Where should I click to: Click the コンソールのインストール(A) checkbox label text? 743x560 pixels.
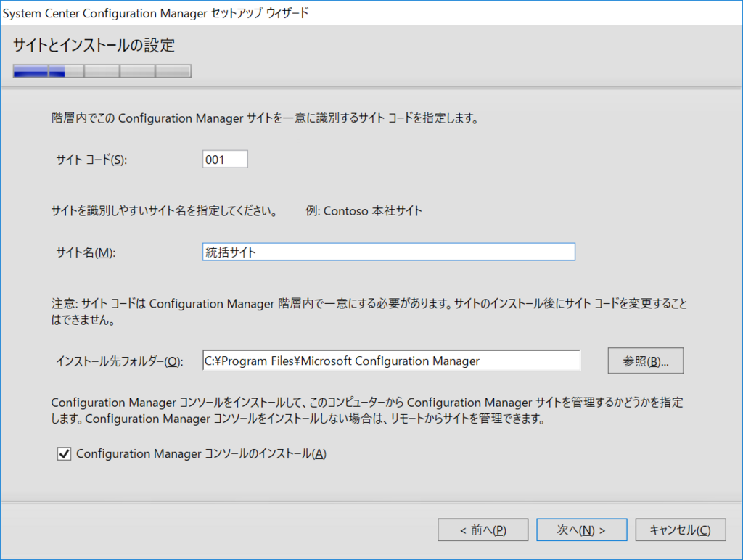click(x=202, y=454)
